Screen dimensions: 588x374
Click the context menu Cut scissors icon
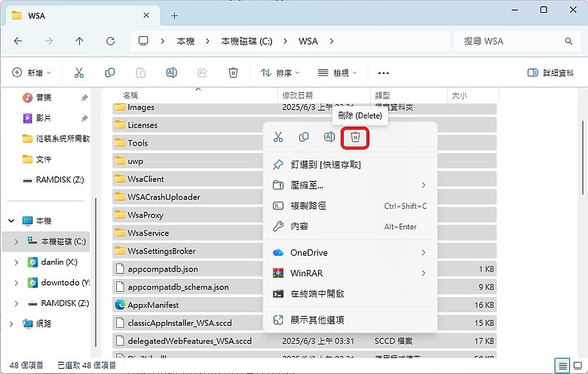(278, 137)
